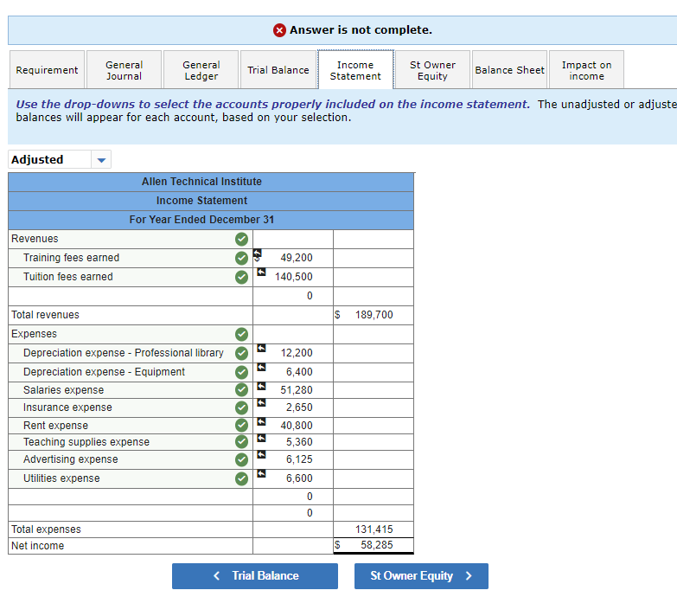
Task: Open the blank expense row below Utilities expense
Action: [131, 497]
